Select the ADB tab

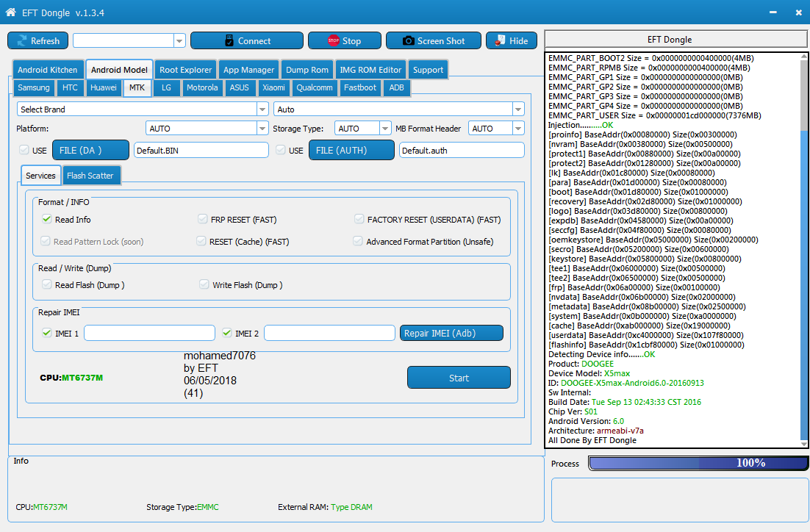pyautogui.click(x=396, y=87)
